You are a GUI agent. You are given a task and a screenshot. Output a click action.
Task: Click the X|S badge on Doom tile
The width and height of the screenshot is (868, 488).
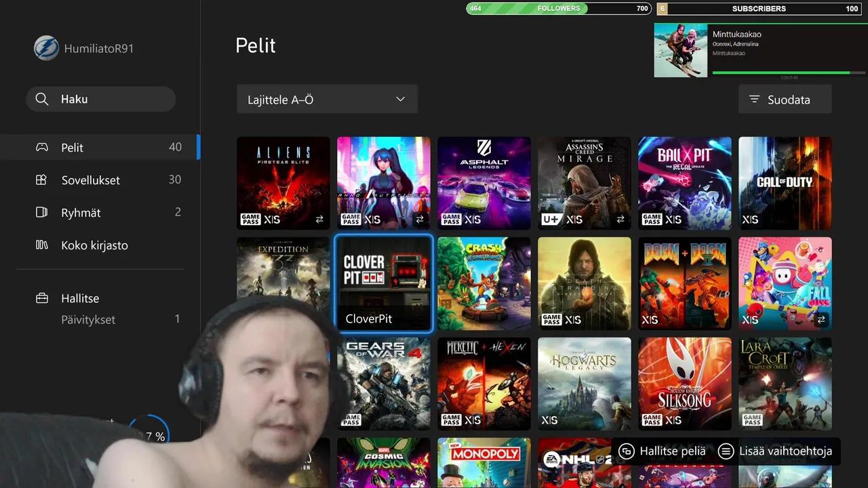click(650, 319)
